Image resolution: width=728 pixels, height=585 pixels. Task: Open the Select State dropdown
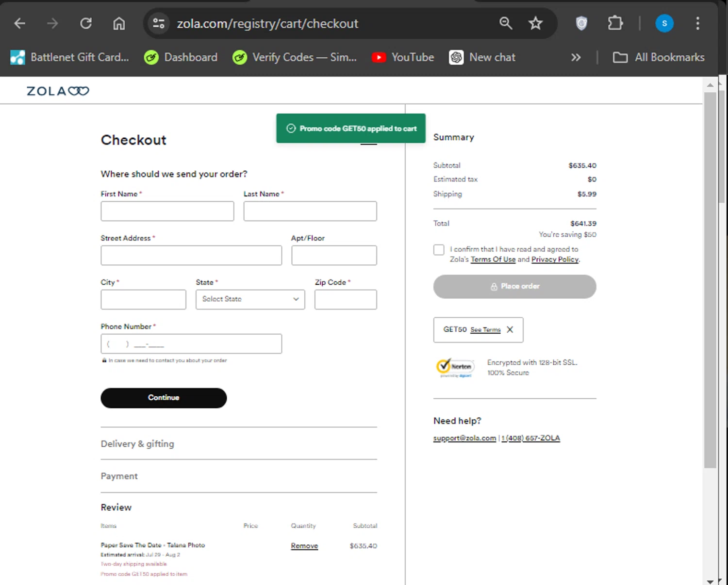(x=250, y=299)
